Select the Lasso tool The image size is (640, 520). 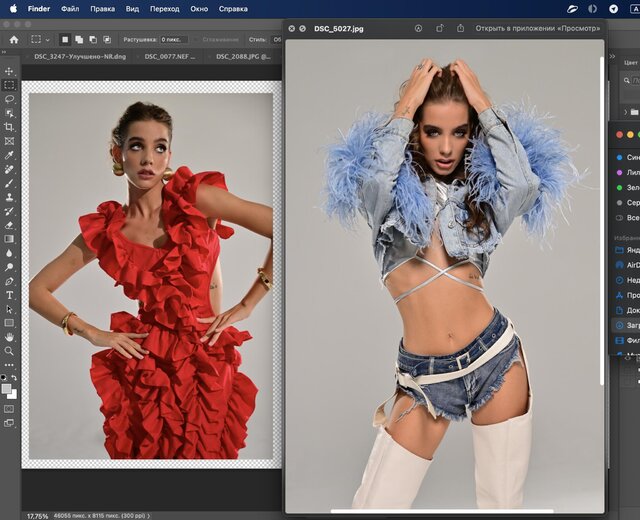9,99
